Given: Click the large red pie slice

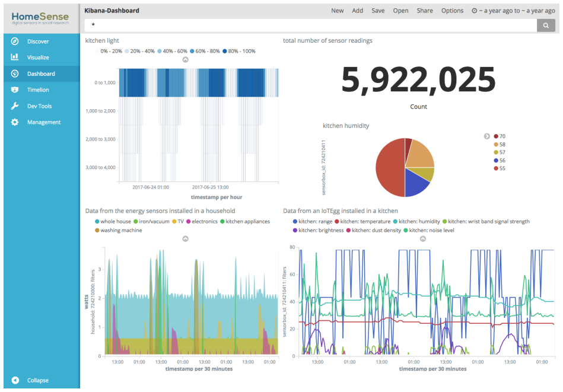Looking at the screenshot, I should point(390,167).
